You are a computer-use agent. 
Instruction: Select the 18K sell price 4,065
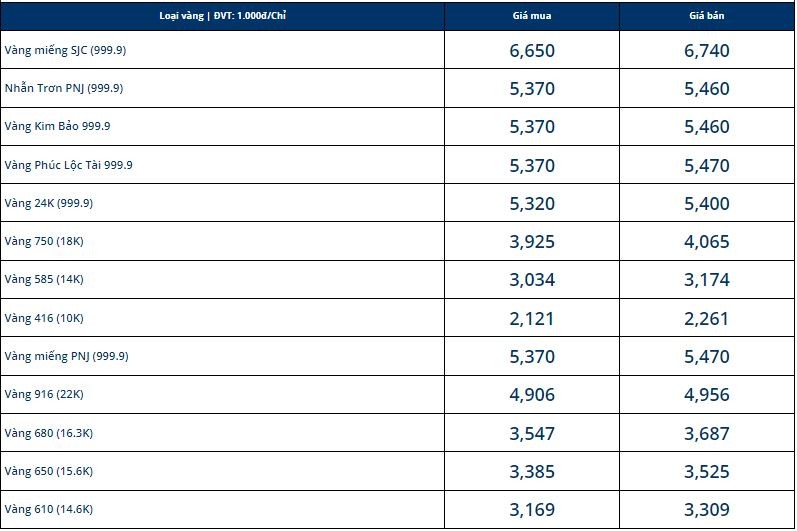pos(707,242)
